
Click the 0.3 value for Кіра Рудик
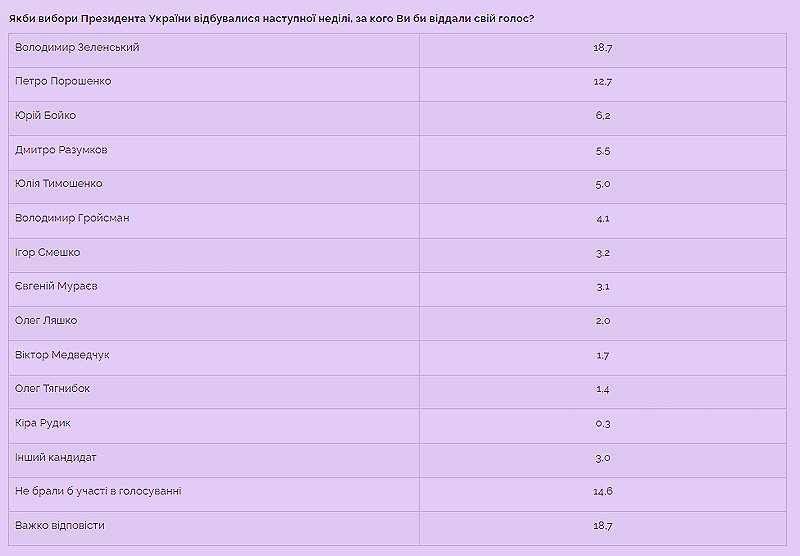coord(602,424)
